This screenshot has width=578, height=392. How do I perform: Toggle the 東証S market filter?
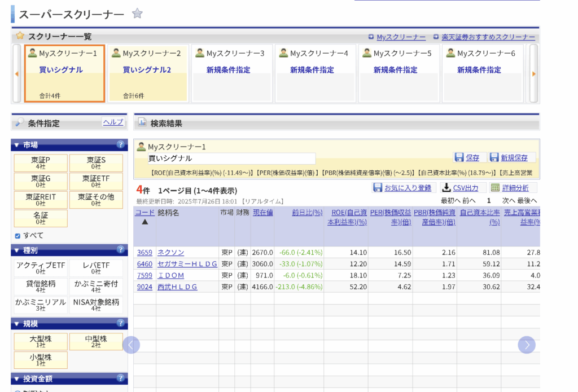point(96,163)
